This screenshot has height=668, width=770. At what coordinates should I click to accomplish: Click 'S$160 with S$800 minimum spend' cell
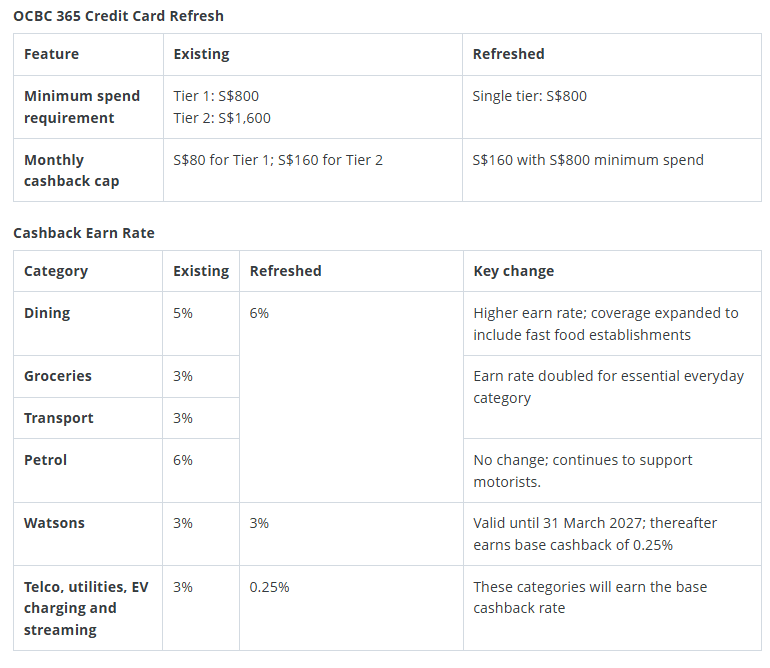click(611, 170)
